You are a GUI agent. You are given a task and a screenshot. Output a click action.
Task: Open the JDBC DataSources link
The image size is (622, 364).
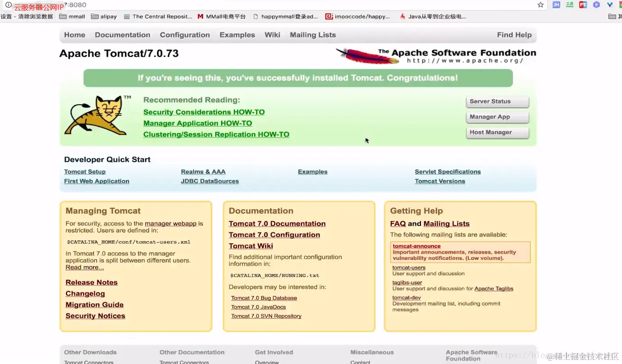tap(210, 181)
